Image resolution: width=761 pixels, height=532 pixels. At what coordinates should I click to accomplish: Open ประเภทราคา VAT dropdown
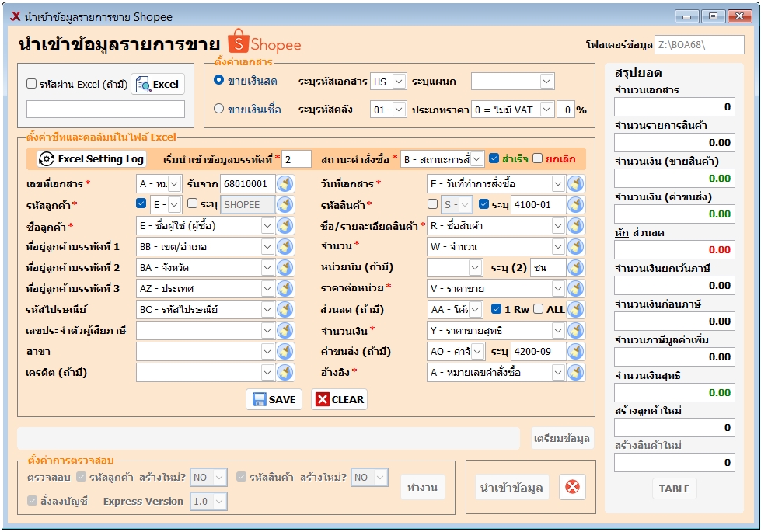[x=546, y=110]
